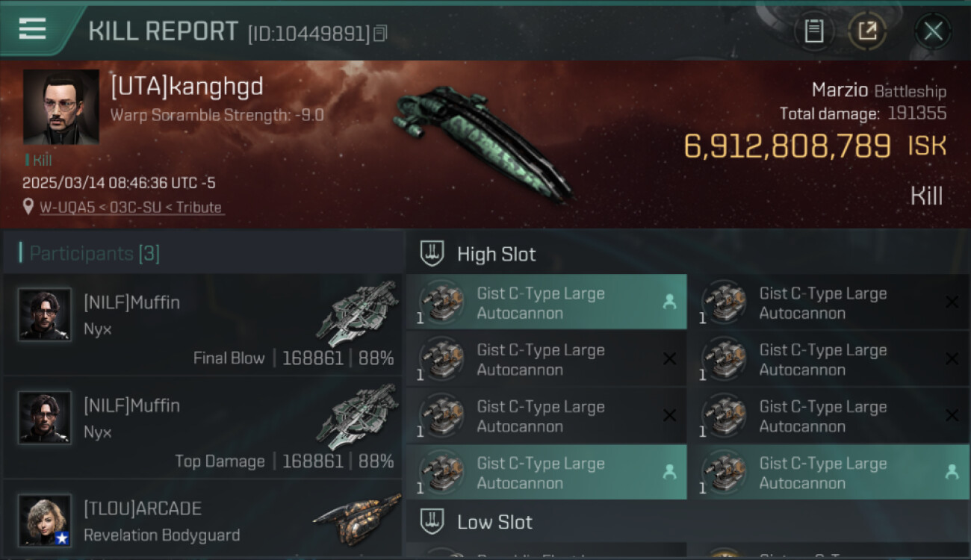Screen dimensions: 971x560
Task: Click [UTA]kanghgd pilot name
Action: click(187, 87)
